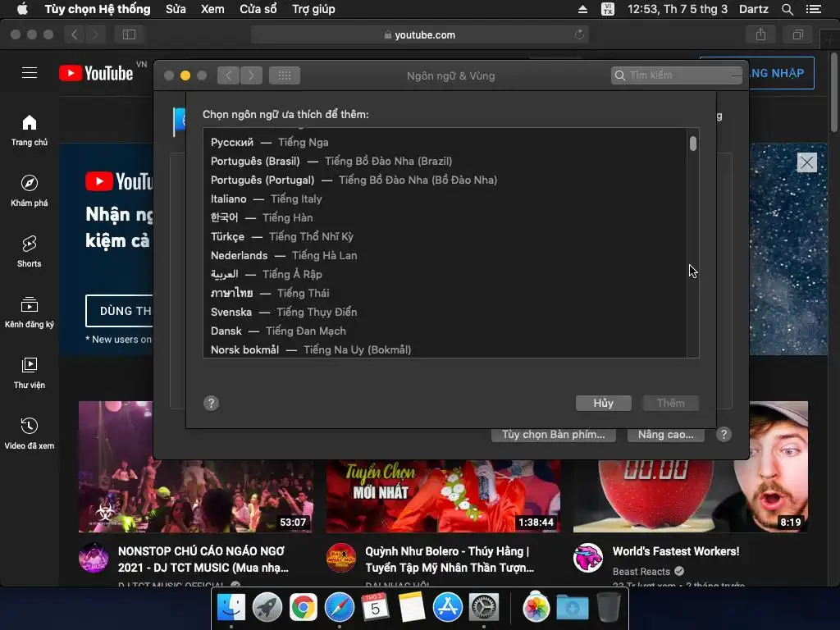Open the Sửa menu
Screen dimensions: 840x630
[x=176, y=9]
